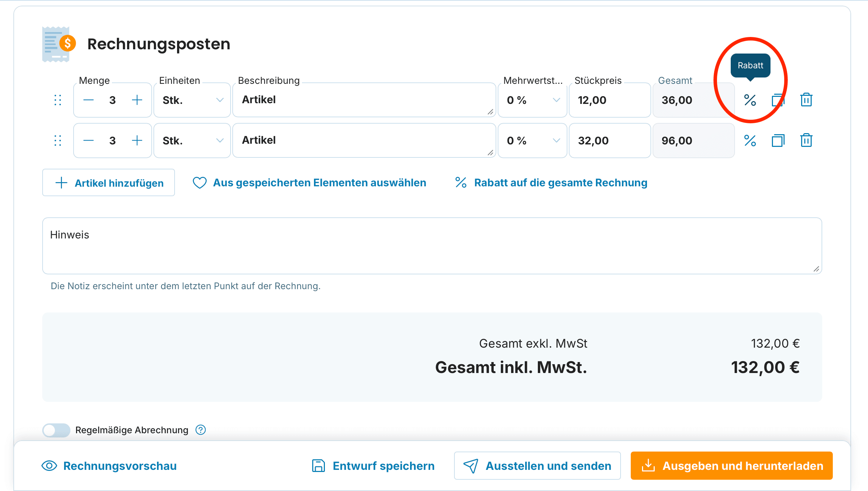
Task: Edit the Beschreibung field in the 12,00 row
Action: 364,100
